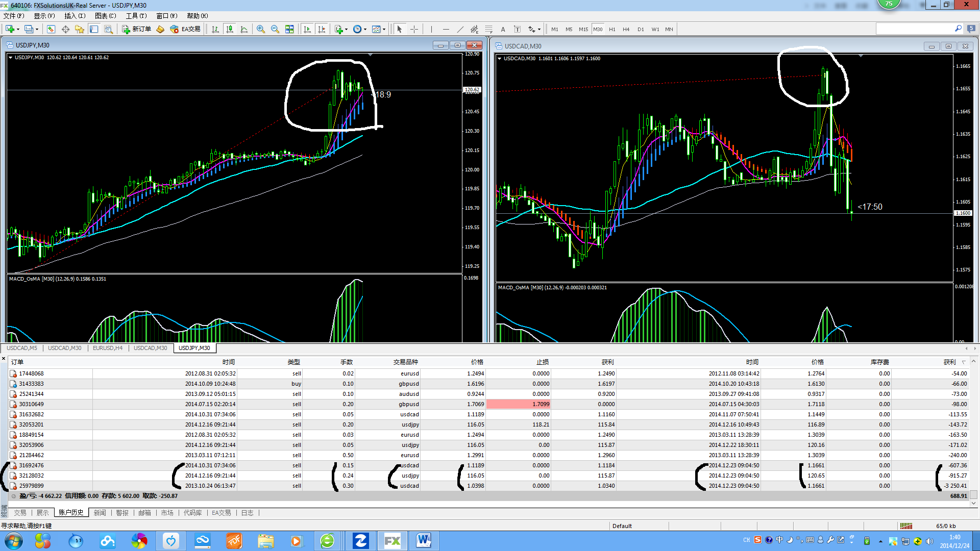Switch chart to H4 timeframe
Viewport: 980px width, 551px height.
point(626,29)
